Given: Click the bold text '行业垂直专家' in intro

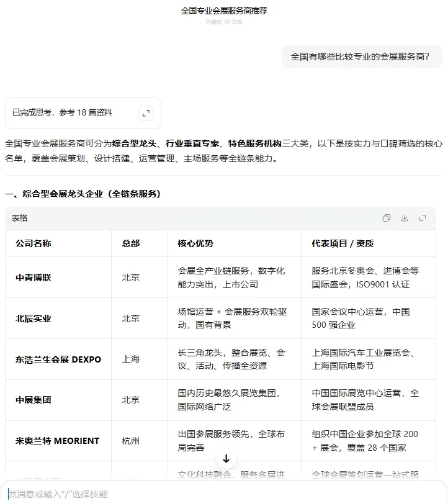Looking at the screenshot, I should (x=192, y=143).
